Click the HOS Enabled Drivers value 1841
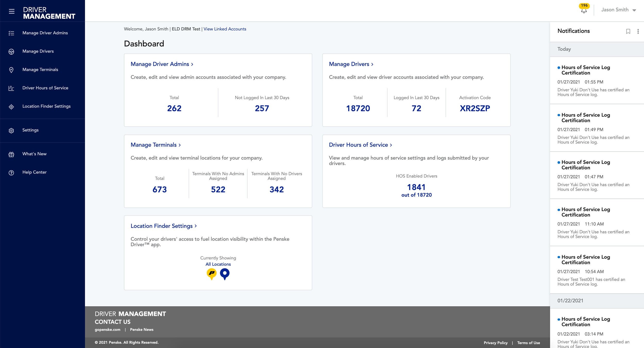Screen dimensions: 644x348 [x=416, y=187]
